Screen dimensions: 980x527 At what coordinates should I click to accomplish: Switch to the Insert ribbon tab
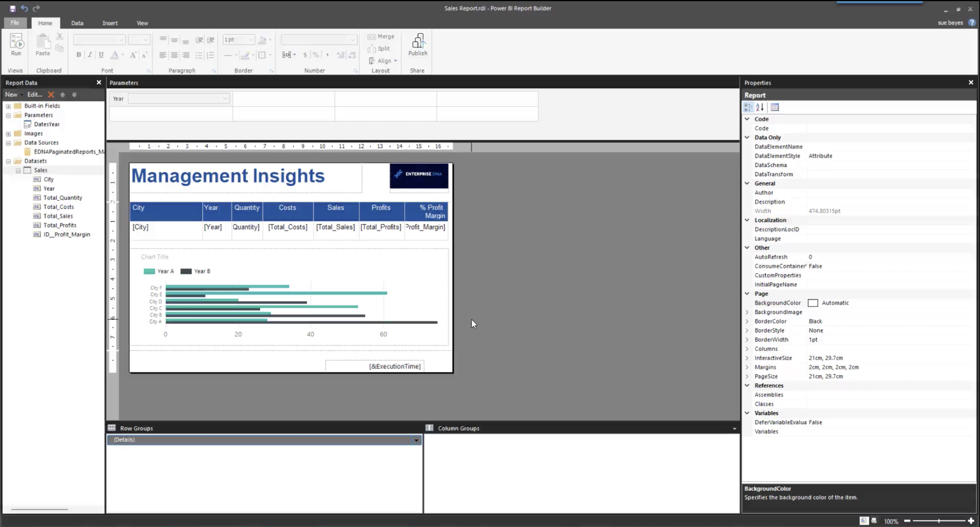pos(110,23)
